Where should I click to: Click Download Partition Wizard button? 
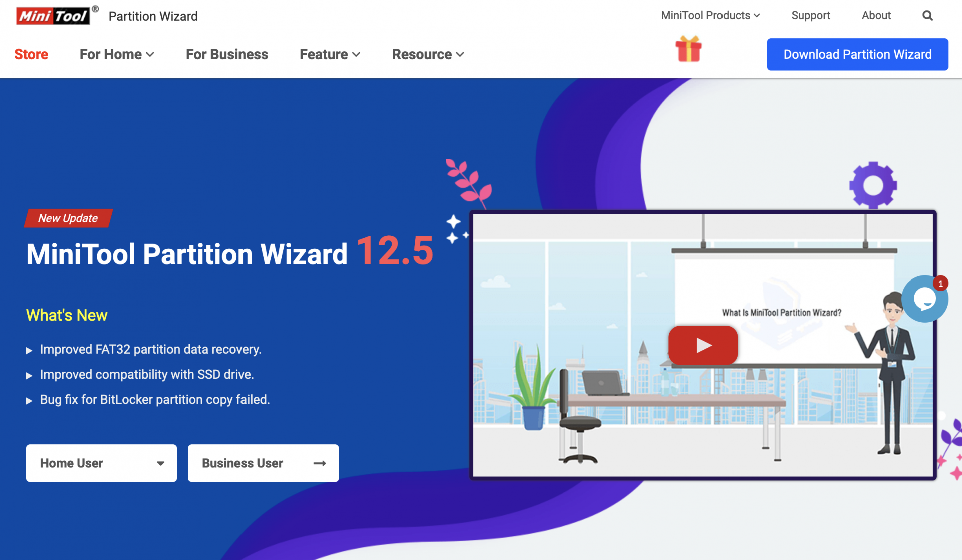tap(857, 54)
